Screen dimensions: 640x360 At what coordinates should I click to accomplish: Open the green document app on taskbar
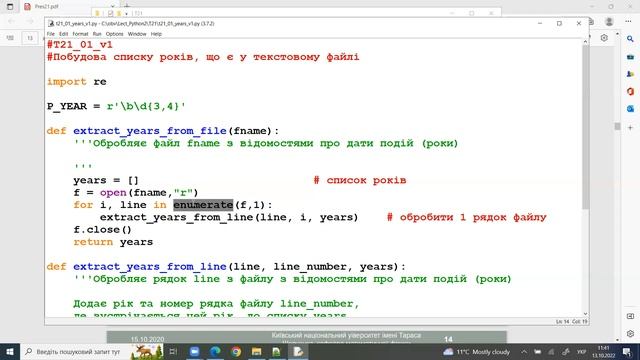pyautogui.click(x=277, y=351)
